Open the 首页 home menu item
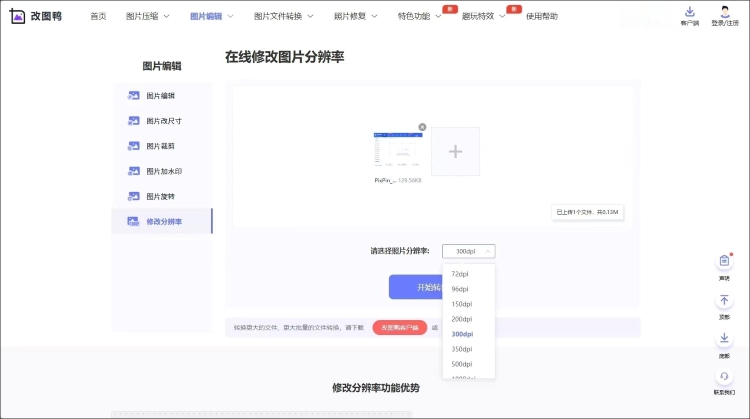 98,16
